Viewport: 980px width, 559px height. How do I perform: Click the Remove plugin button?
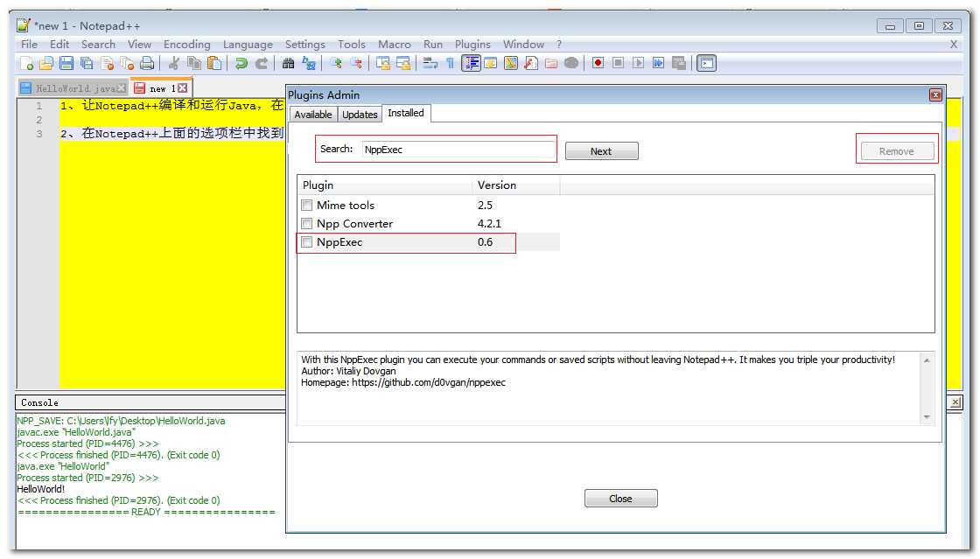tap(897, 151)
